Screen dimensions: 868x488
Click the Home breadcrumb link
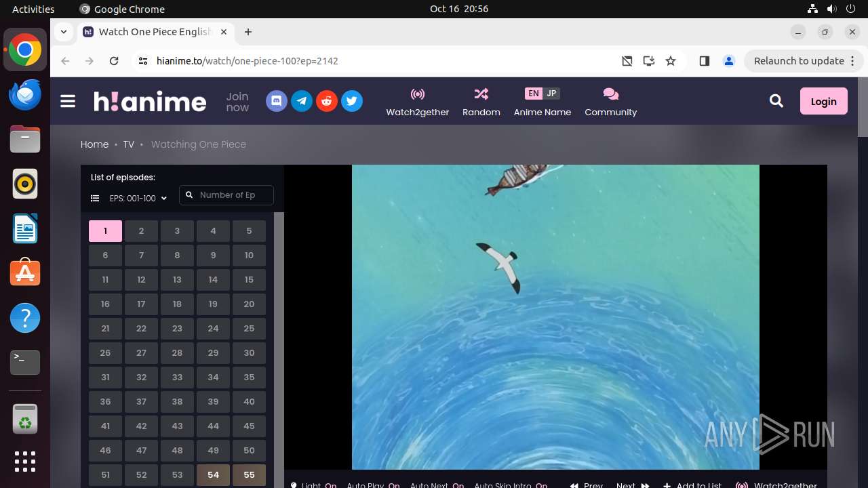click(94, 144)
